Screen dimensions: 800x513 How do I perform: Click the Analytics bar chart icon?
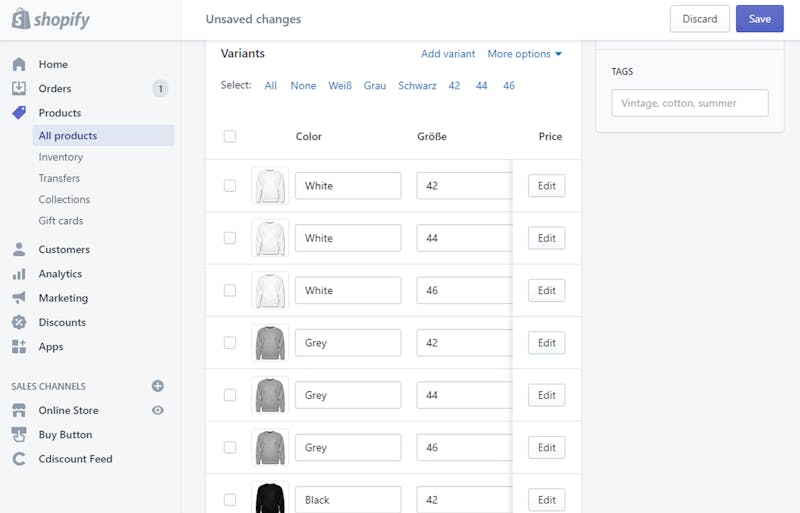click(19, 274)
